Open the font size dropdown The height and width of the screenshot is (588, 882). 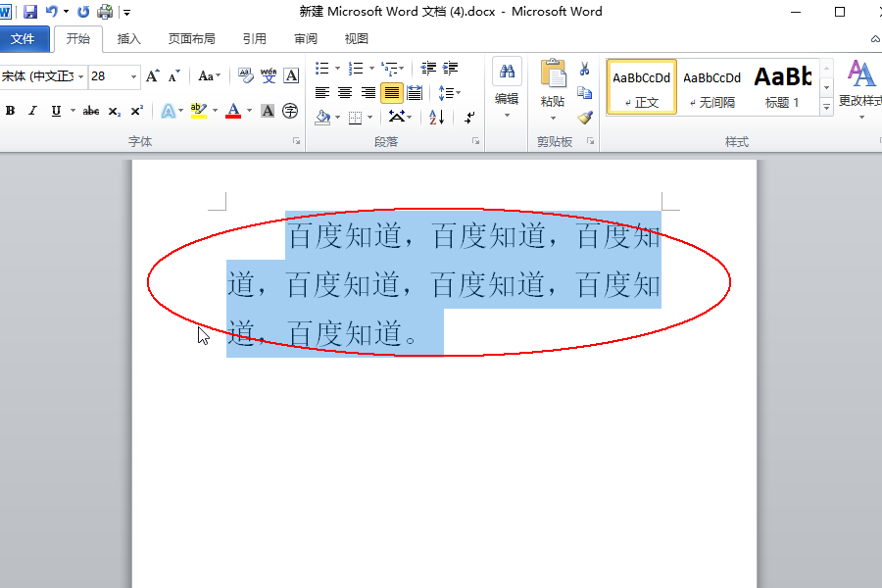(134, 76)
